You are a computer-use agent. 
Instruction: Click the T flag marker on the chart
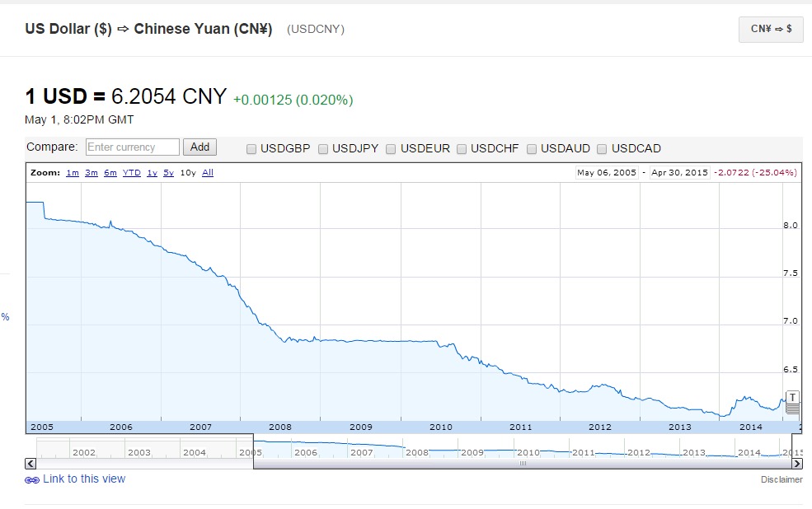pos(792,397)
